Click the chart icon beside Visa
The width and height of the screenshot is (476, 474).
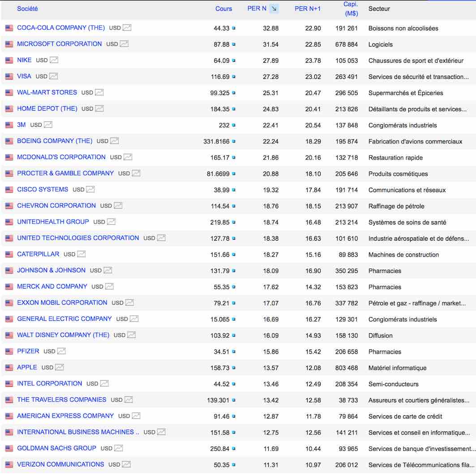tap(53, 76)
